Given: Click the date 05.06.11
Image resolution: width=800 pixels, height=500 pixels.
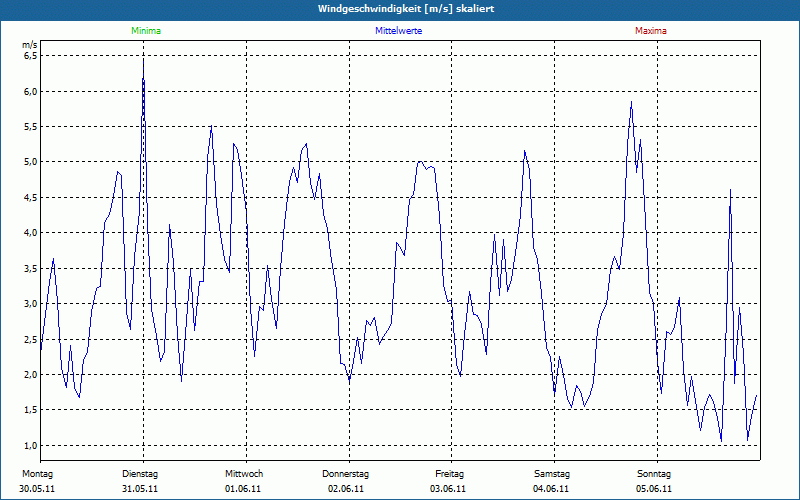Looking at the screenshot, I should 654,489.
